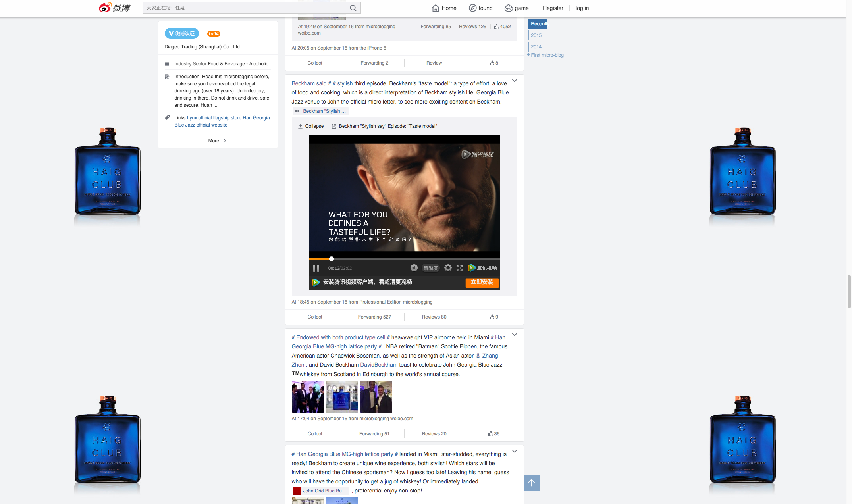Click Collect on the Beckham video post
Image resolution: width=852 pixels, height=504 pixels.
(x=315, y=317)
